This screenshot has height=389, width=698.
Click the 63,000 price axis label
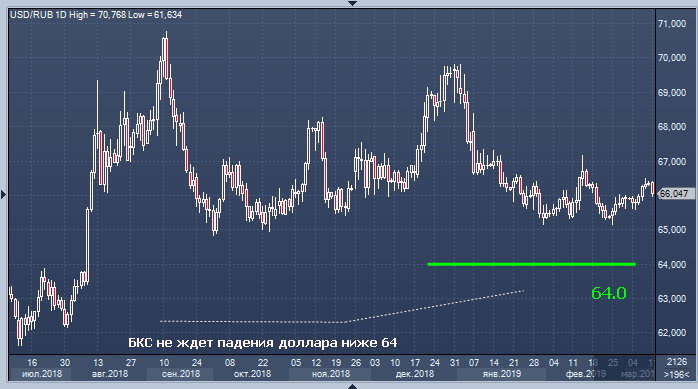[672, 299]
